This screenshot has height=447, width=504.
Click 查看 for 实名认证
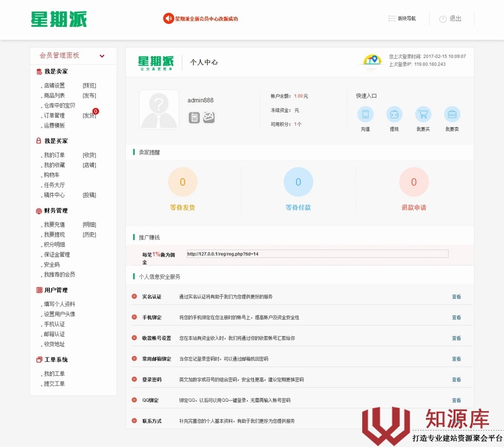point(456,297)
